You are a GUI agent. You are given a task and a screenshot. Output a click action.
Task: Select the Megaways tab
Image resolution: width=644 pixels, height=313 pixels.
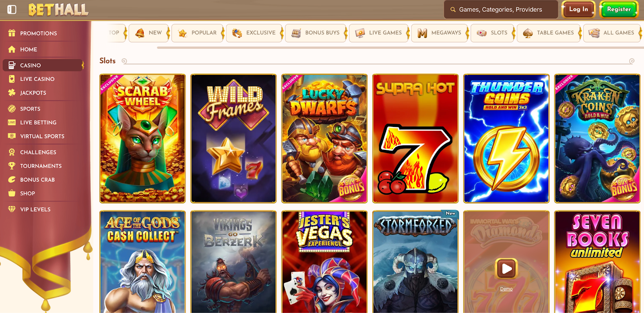440,33
